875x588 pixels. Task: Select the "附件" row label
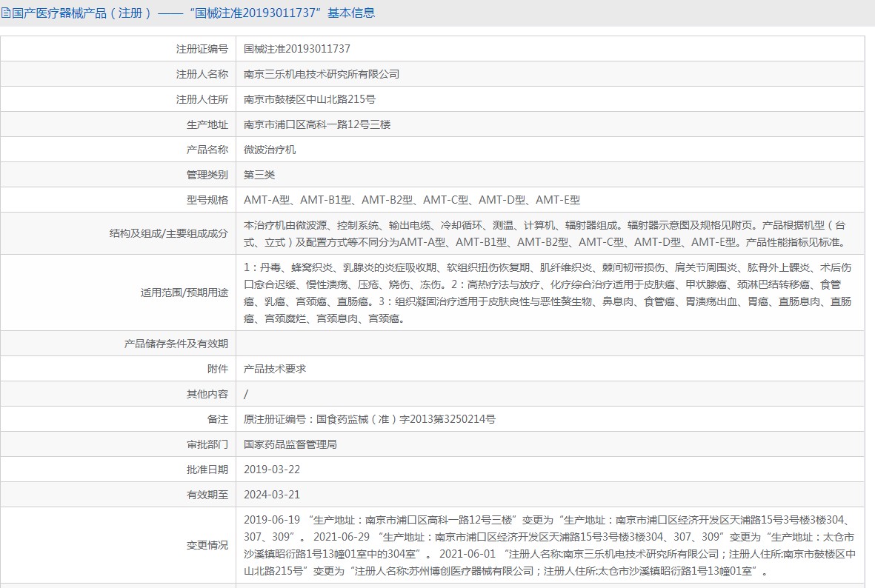(x=218, y=369)
